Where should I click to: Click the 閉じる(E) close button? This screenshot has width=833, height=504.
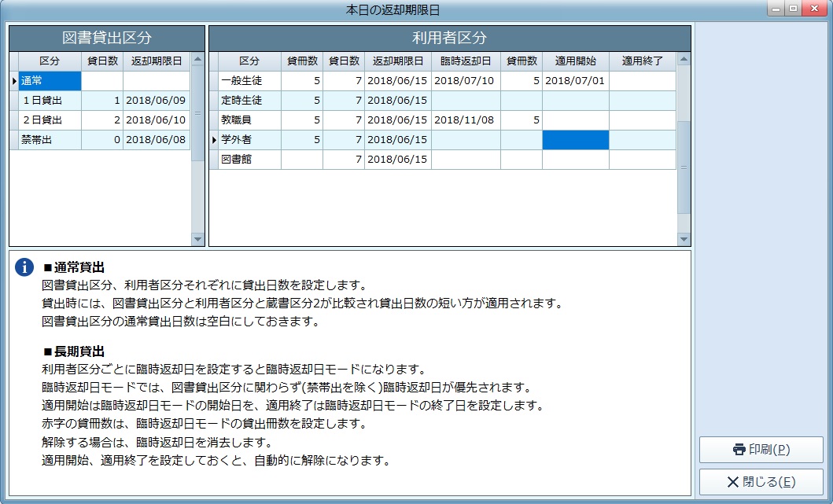761,482
